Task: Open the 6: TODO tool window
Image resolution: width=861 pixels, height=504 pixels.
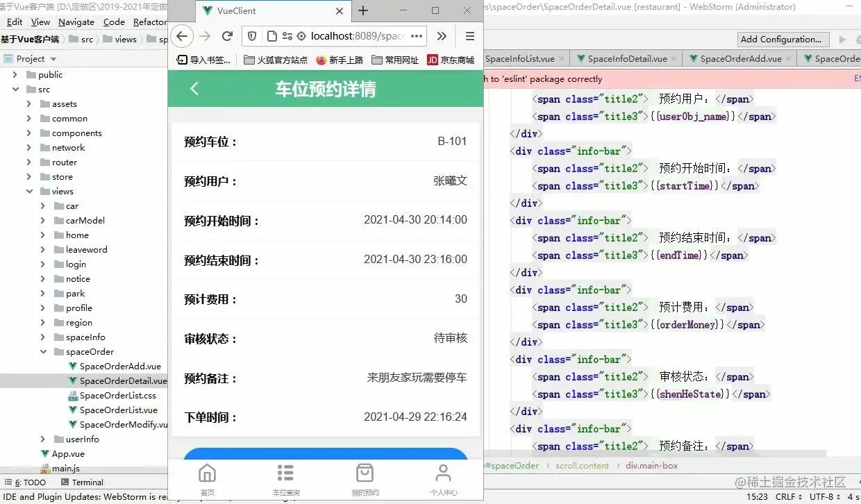Action: pyautogui.click(x=25, y=482)
